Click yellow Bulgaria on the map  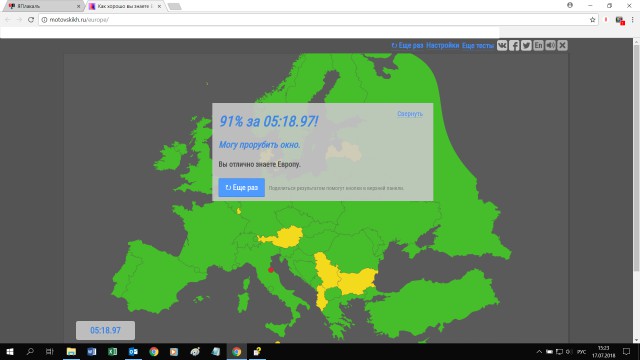pyautogui.click(x=356, y=282)
